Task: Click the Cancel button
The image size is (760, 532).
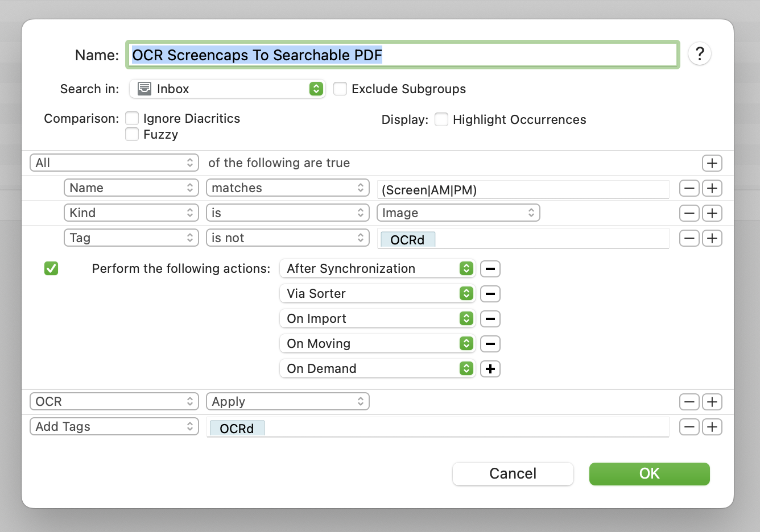Action: click(513, 474)
